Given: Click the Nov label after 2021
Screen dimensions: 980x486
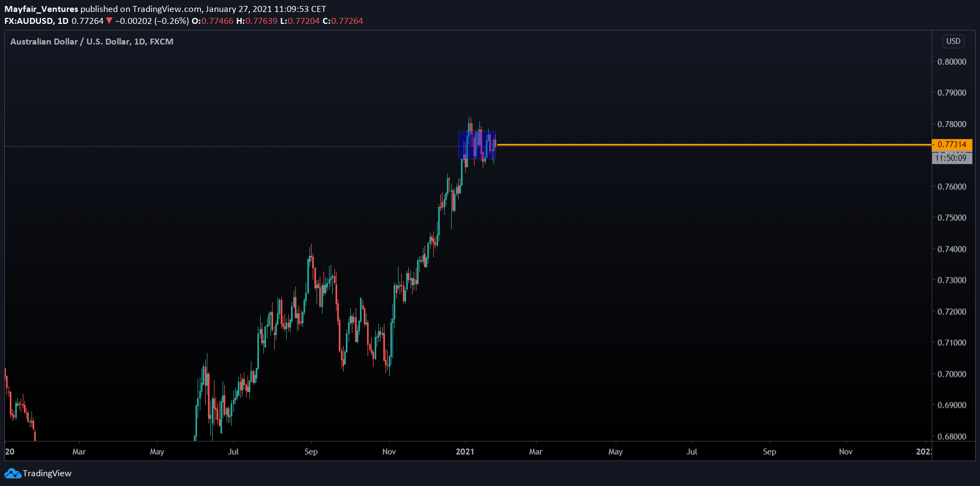Looking at the screenshot, I should [x=846, y=452].
